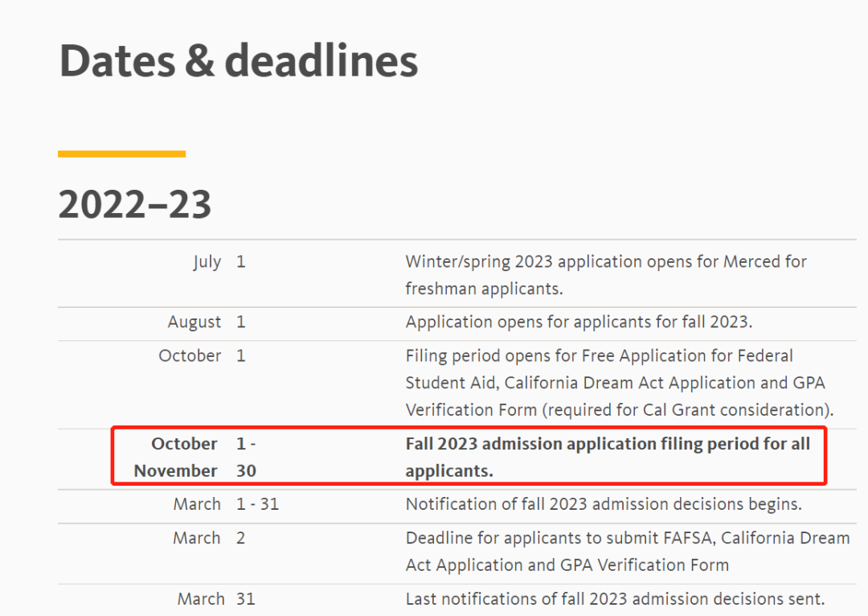Click 'Last notifications of fall 2023' text
This screenshot has width=868, height=616.
[615, 599]
